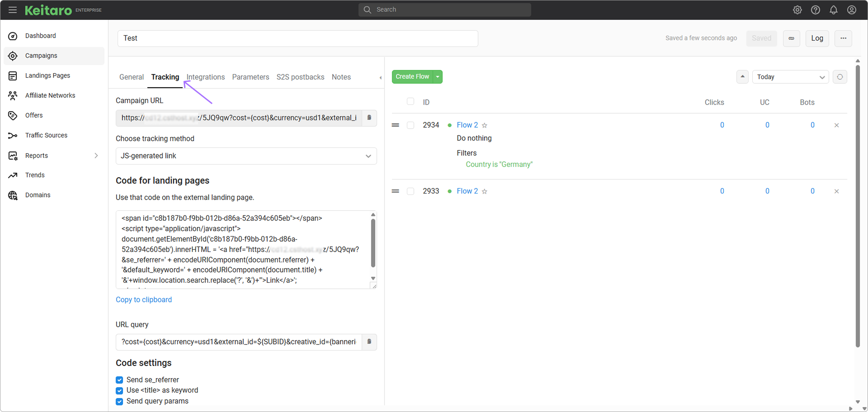Delete flow 2934 with the X icon
Viewport: 868px width, 412px height.
pos(836,125)
